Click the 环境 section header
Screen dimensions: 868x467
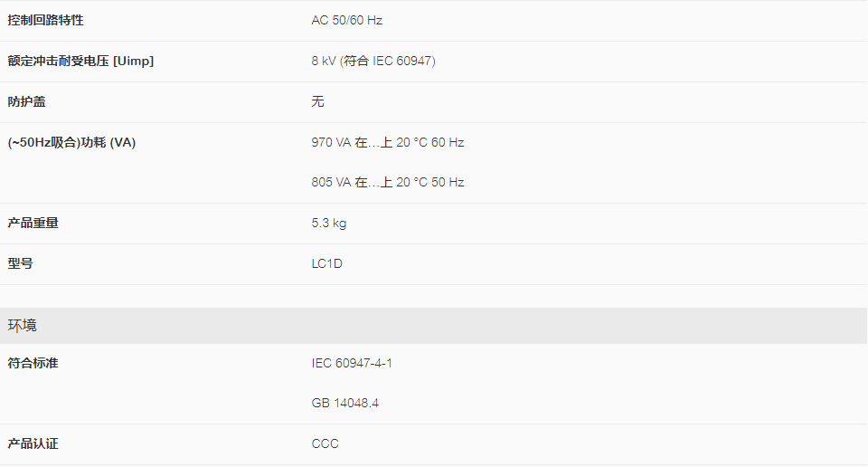pos(433,326)
